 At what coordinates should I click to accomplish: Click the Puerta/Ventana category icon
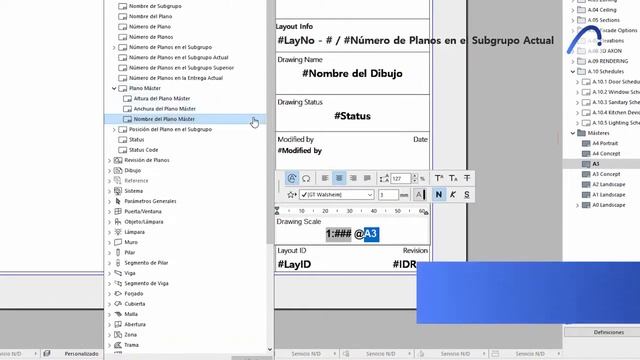pos(118,211)
